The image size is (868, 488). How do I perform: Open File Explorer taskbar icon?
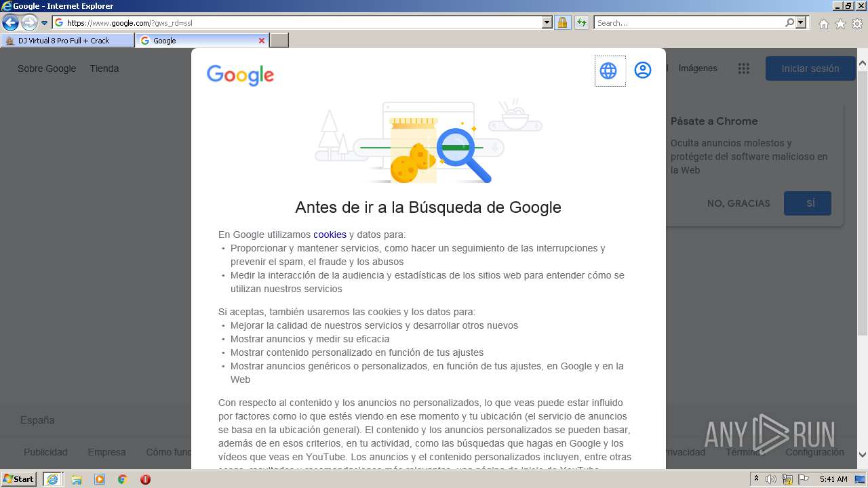77,479
